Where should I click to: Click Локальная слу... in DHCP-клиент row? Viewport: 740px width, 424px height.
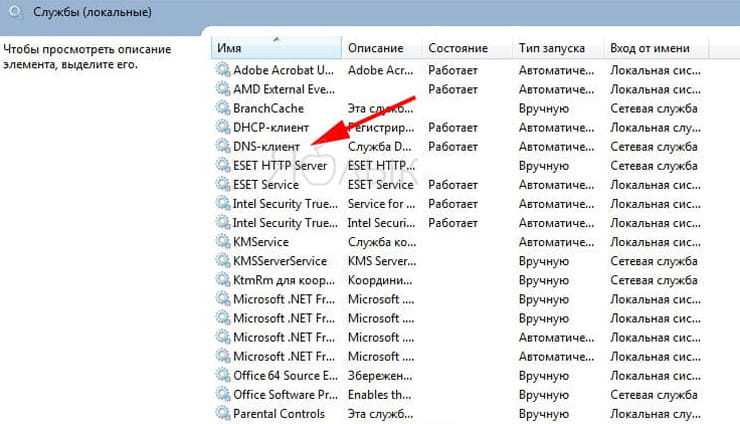656,127
